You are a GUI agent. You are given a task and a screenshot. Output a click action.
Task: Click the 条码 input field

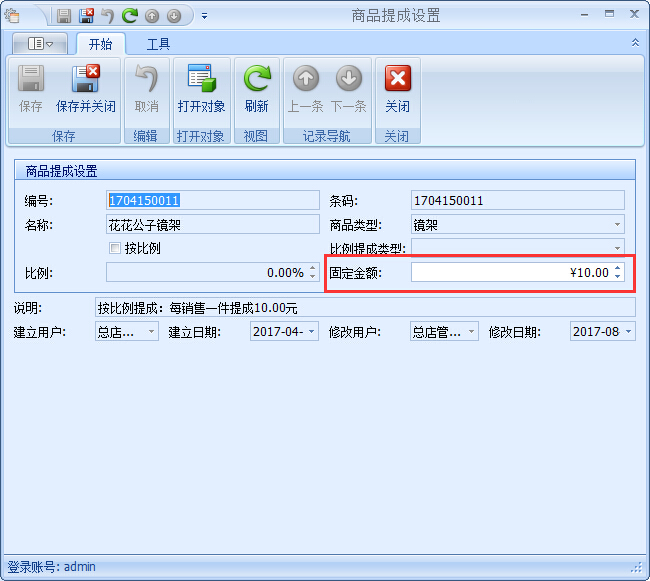coord(518,201)
